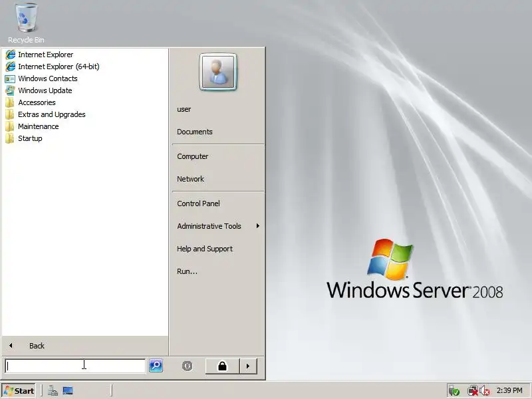This screenshot has height=399, width=532.
Task: Click the Start button on taskbar
Action: click(19, 391)
